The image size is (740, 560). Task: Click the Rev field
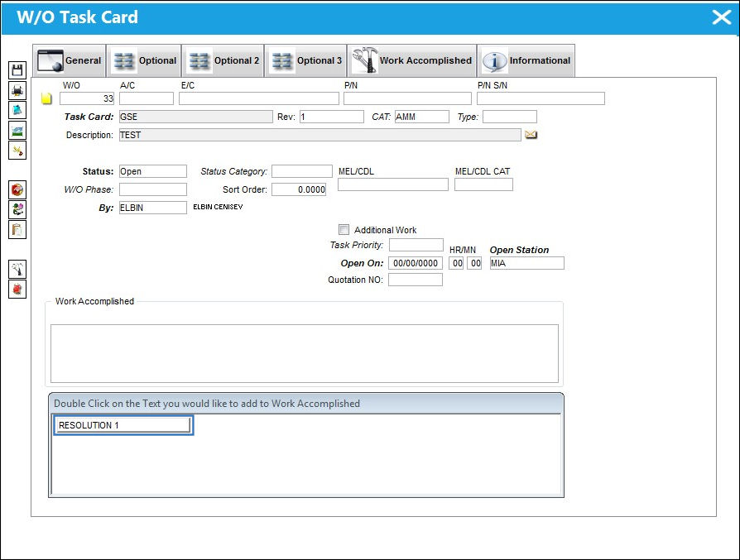pyautogui.click(x=332, y=117)
